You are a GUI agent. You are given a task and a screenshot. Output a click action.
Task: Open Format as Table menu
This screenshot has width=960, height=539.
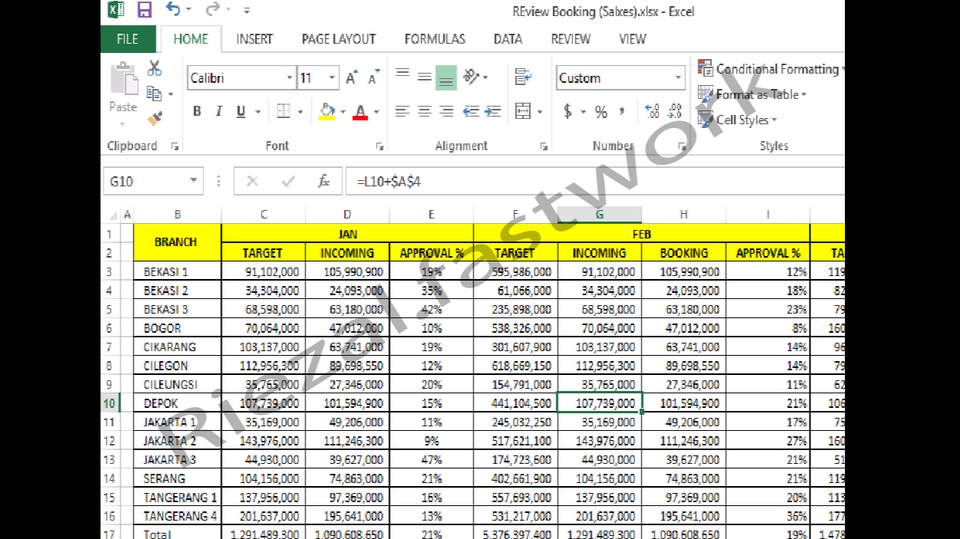[752, 94]
